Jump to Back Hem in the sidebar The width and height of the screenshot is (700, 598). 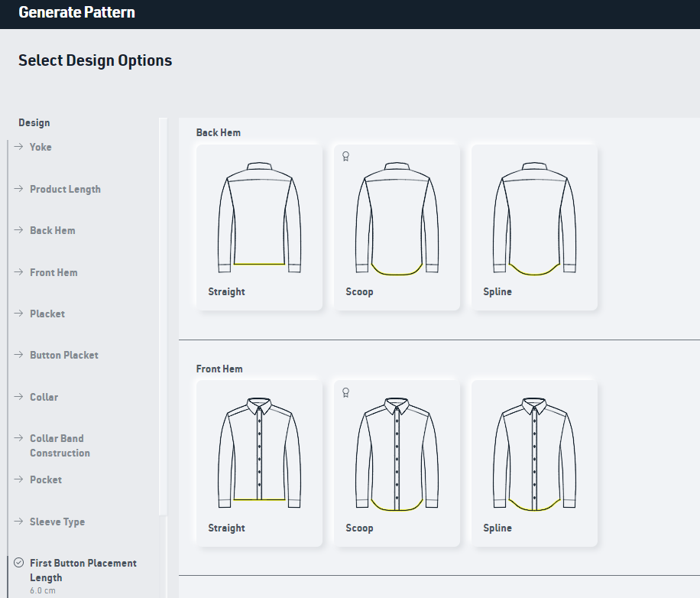[52, 230]
